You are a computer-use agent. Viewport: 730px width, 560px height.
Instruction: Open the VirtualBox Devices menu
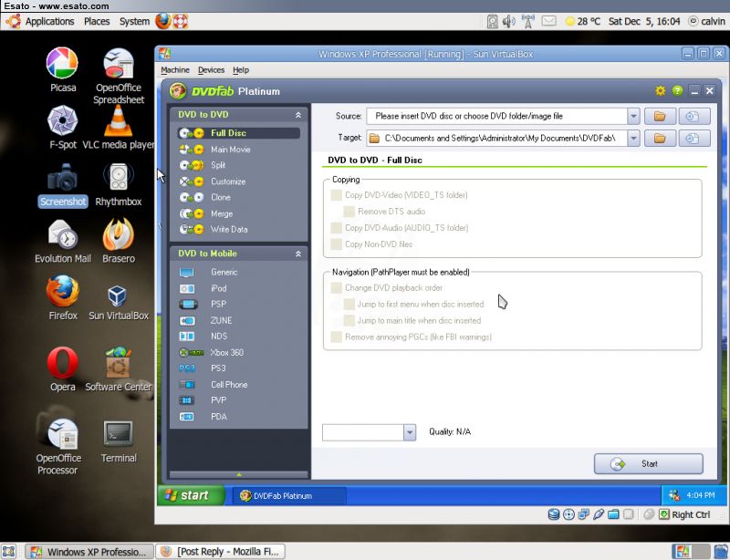pos(211,70)
